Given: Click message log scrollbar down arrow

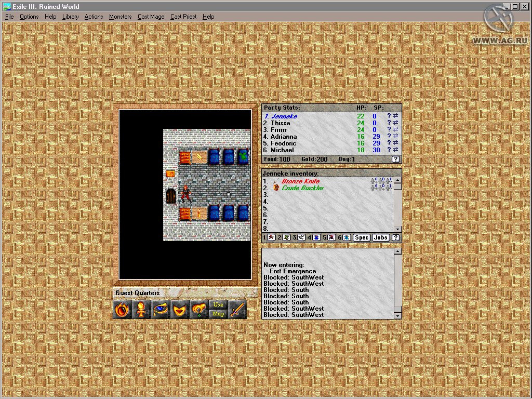Looking at the screenshot, I should (x=398, y=315).
